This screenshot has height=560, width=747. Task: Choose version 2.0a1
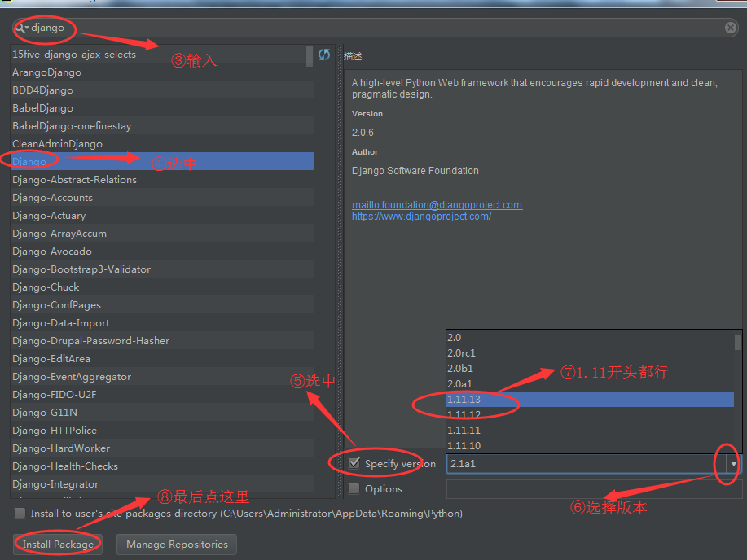point(591,384)
